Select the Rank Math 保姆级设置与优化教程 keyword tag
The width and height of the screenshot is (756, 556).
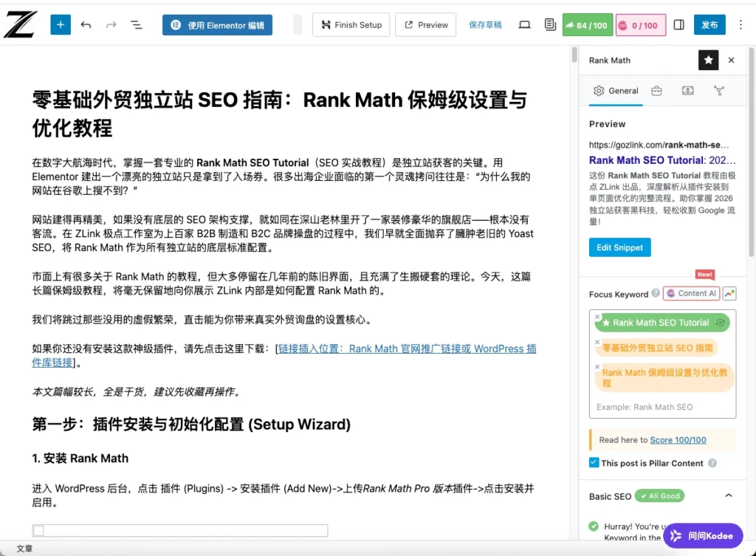(x=664, y=377)
